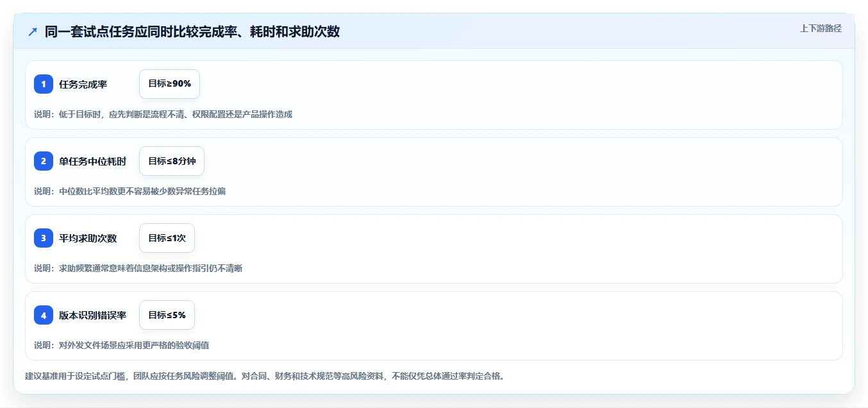Viewport: 868px width, 408px height.
Task: Click the 目标≤5% target chip
Action: [167, 315]
